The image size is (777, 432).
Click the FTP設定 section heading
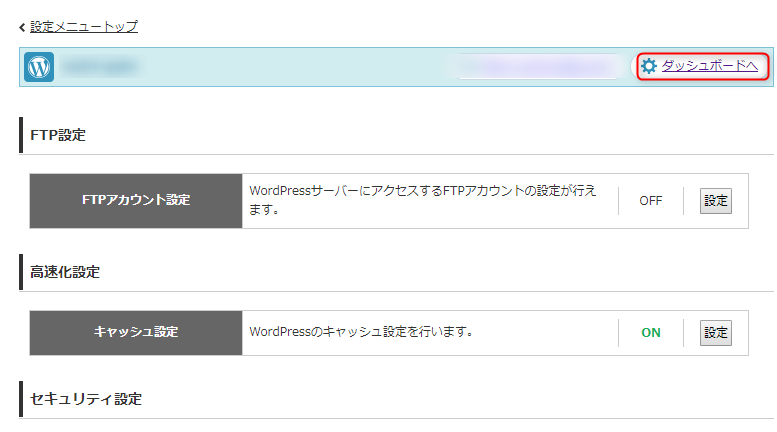click(x=58, y=135)
